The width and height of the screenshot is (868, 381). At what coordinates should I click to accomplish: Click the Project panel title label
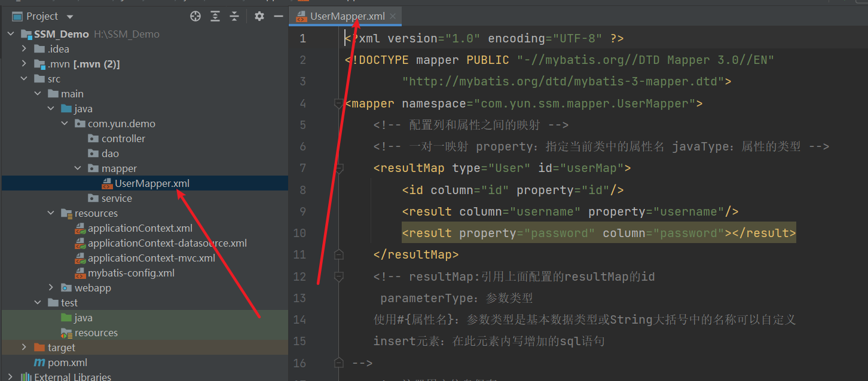(42, 17)
